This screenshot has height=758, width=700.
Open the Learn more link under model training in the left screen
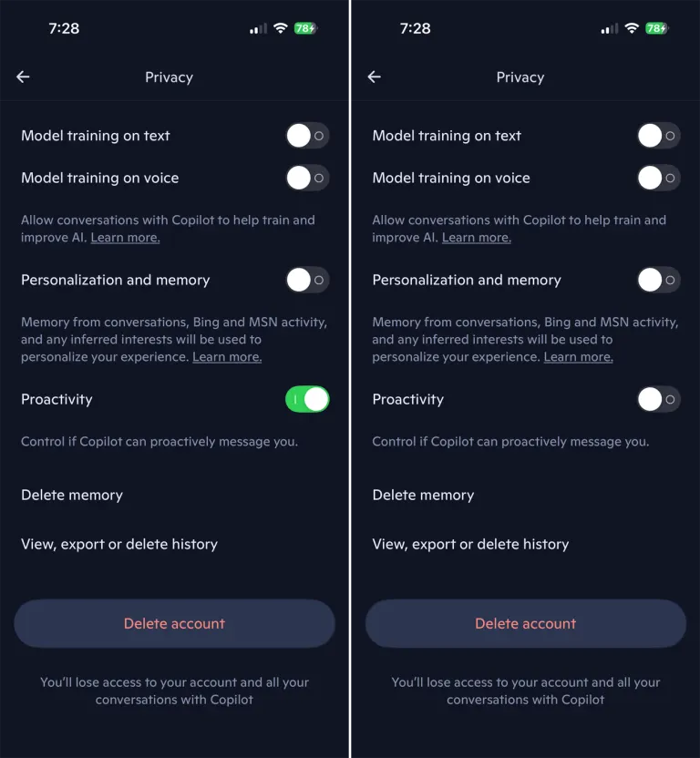point(125,238)
